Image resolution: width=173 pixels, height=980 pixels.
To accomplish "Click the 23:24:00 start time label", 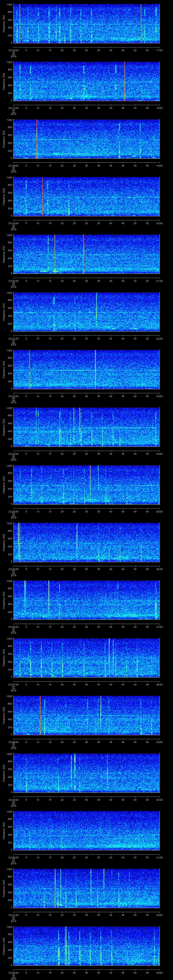I will click(x=13, y=511).
